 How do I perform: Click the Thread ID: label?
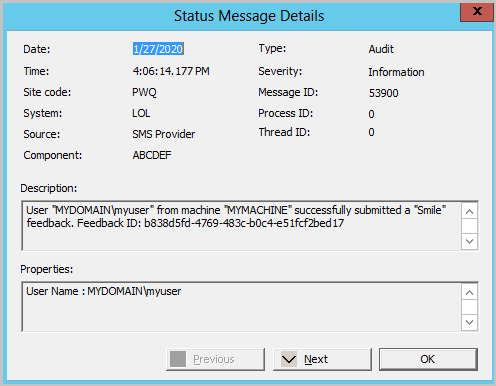(284, 132)
